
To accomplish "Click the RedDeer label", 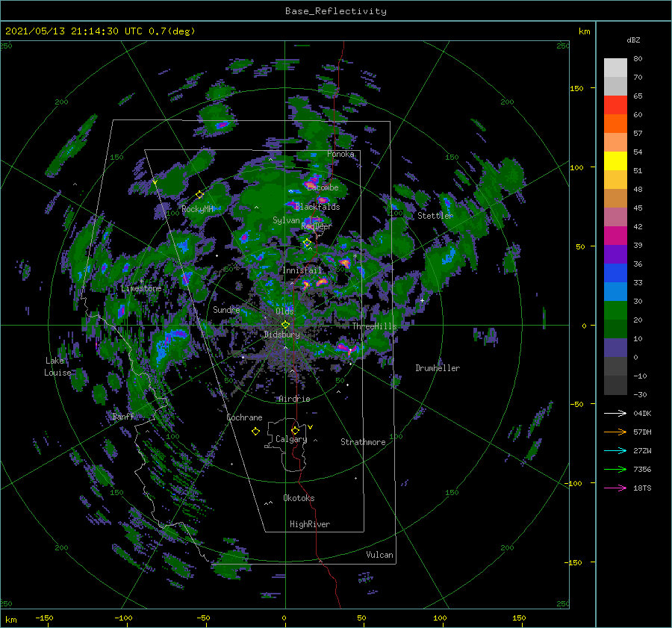I will tap(317, 226).
